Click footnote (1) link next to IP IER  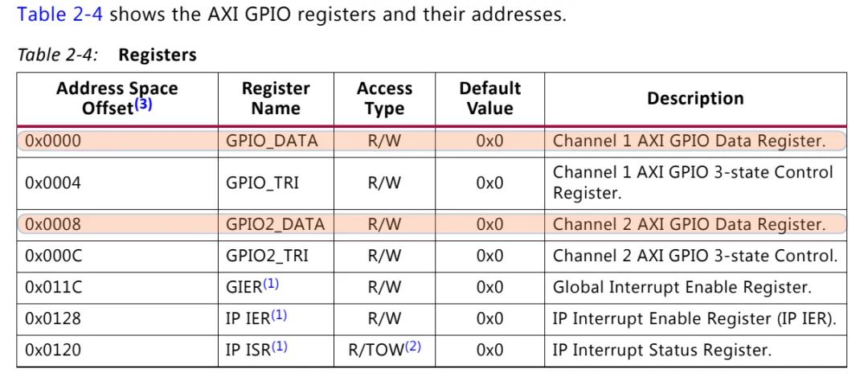pos(278,315)
